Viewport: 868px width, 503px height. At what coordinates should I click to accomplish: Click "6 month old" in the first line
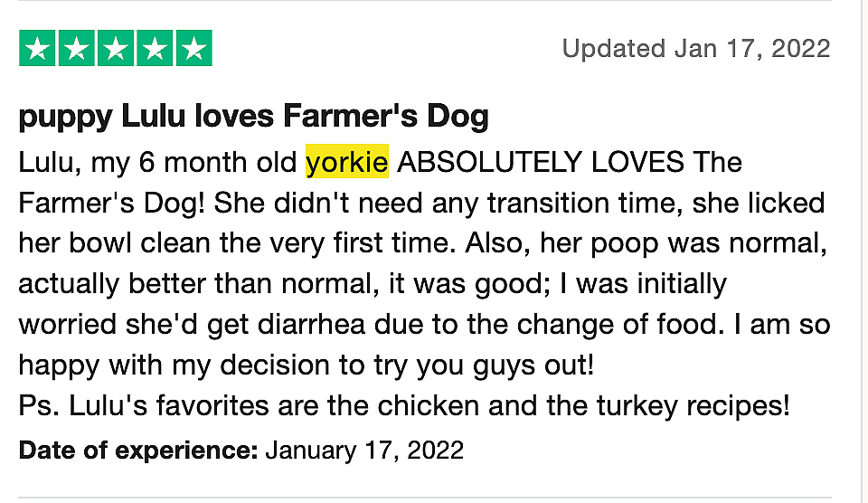pos(219,163)
